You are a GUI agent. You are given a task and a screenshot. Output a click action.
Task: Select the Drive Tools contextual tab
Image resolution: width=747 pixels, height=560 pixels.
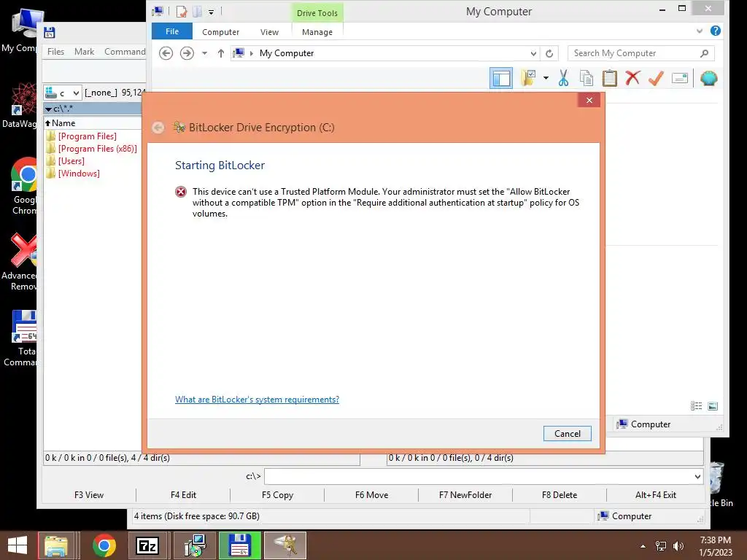pyautogui.click(x=317, y=13)
